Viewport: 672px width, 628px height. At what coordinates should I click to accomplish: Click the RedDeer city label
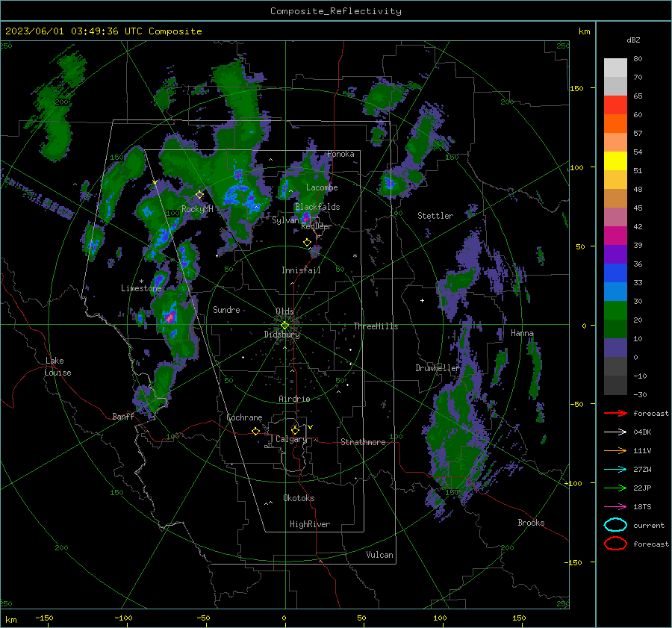(x=317, y=226)
